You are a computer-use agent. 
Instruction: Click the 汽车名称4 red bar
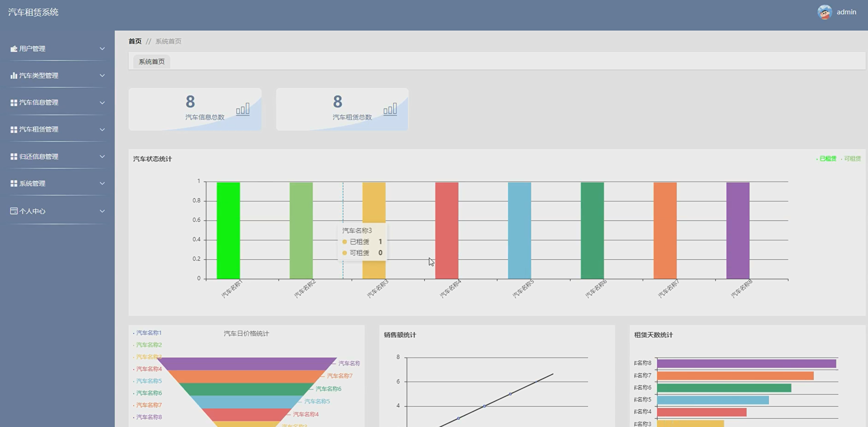447,231
